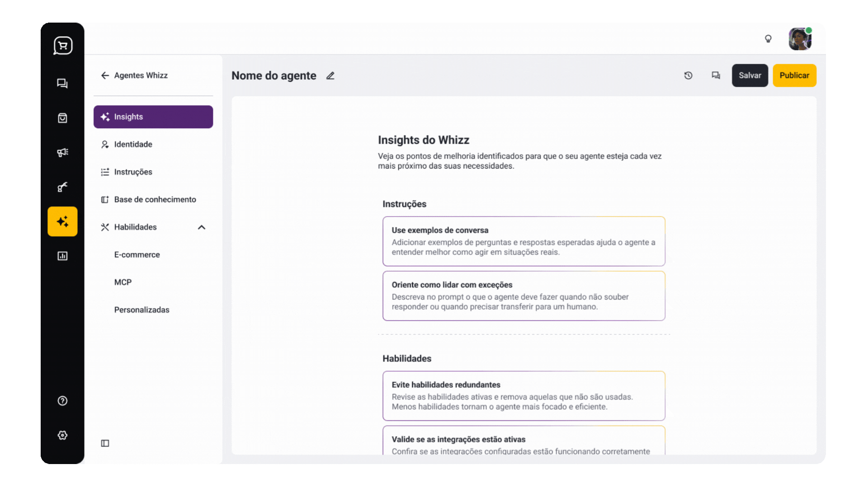Viewport: 868px width, 488px height.
Task: Open the conversations icon in dark sidebar
Action: 62,83
